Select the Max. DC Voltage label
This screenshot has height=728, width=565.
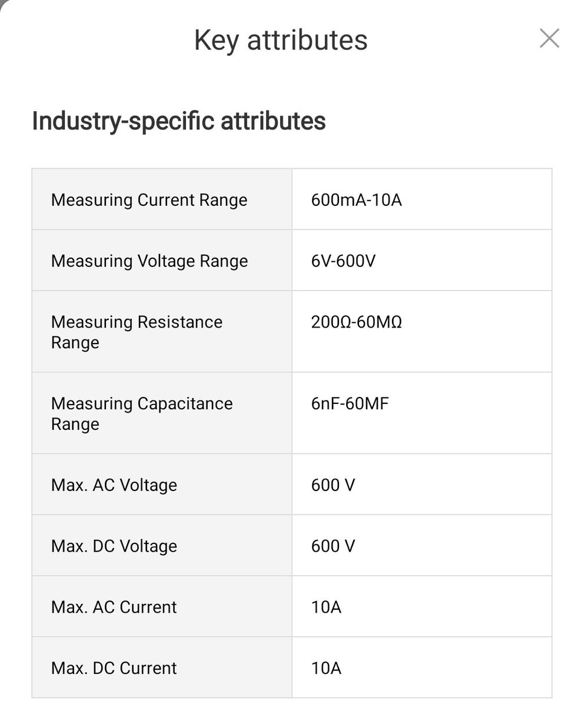pos(114,546)
